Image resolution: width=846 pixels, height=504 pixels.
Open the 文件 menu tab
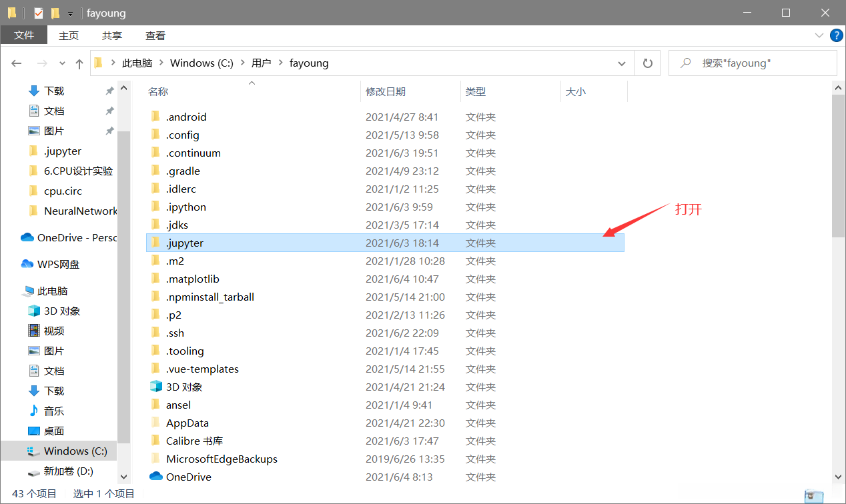pyautogui.click(x=24, y=35)
